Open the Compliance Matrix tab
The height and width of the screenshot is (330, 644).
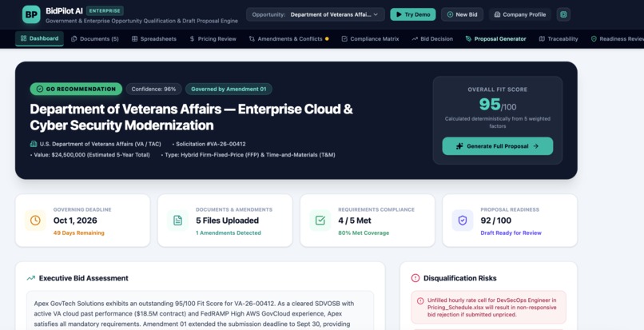(370, 38)
